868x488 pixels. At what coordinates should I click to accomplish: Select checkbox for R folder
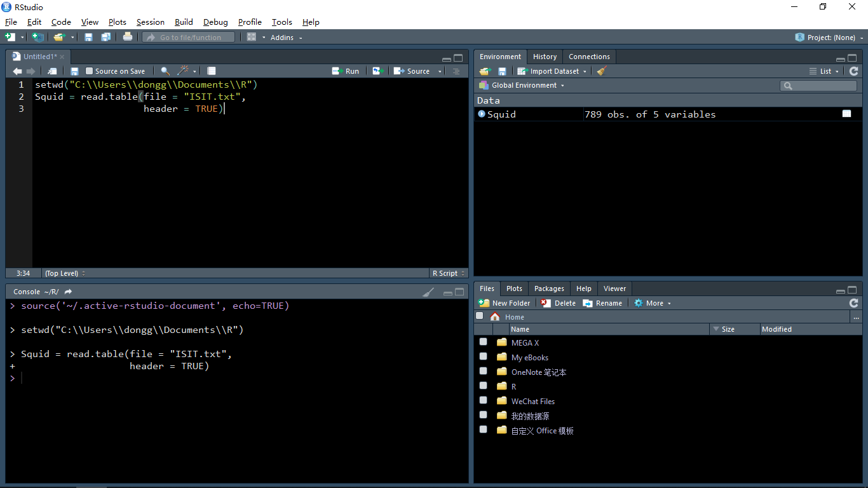pyautogui.click(x=484, y=386)
